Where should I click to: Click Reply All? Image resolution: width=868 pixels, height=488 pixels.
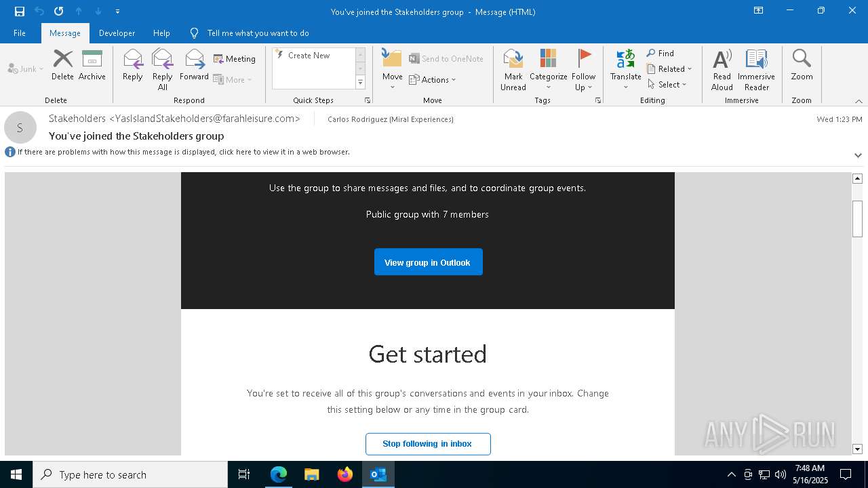pos(162,69)
